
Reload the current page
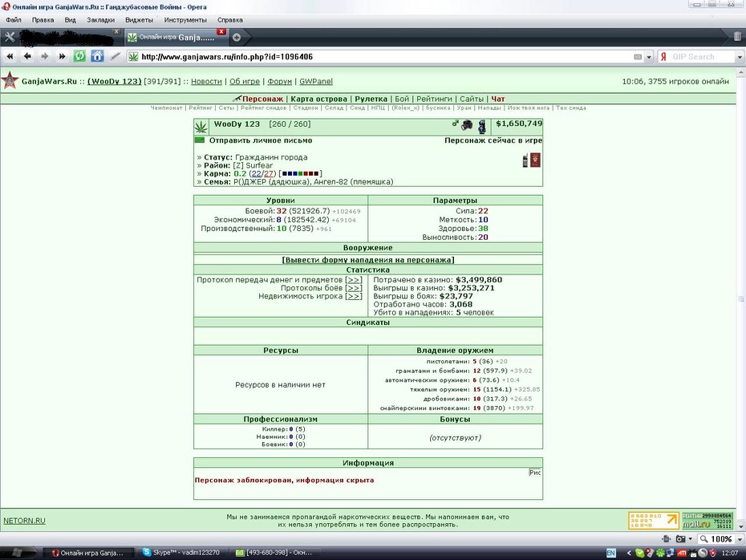click(x=79, y=56)
